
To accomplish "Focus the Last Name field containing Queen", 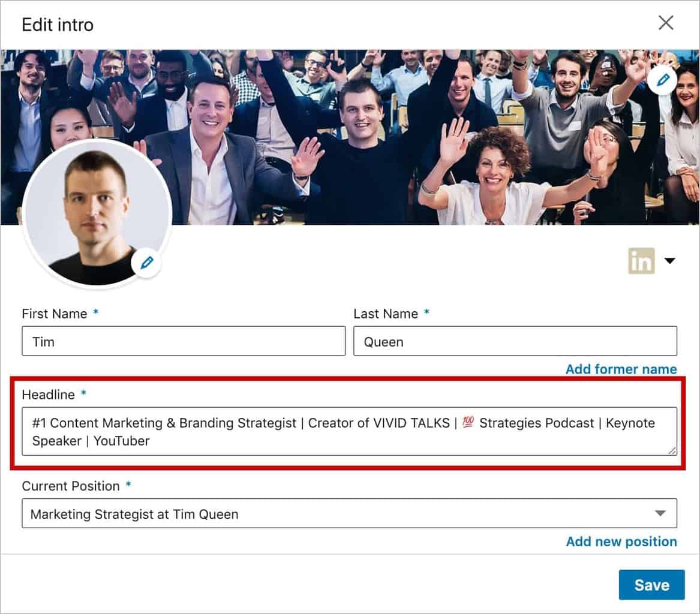I will point(515,341).
